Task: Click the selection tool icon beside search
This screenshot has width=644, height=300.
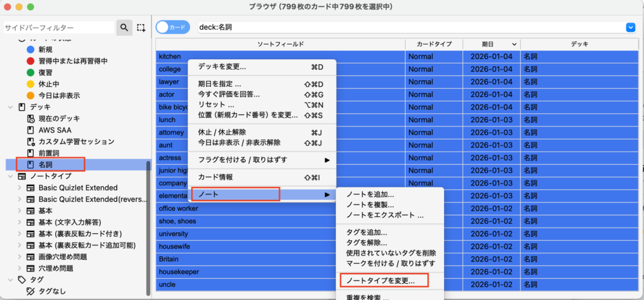Action: tap(142, 28)
